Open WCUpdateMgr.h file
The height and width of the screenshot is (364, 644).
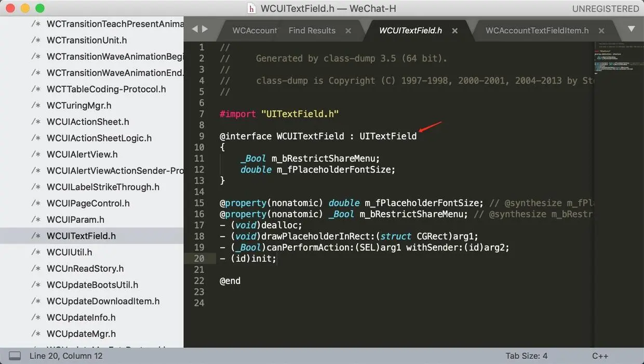(81, 334)
